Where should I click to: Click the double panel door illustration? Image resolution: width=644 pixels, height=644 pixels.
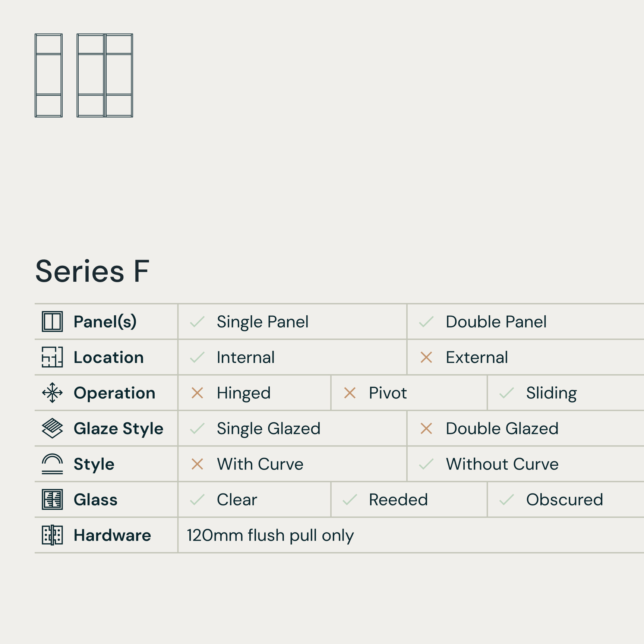pos(105,75)
